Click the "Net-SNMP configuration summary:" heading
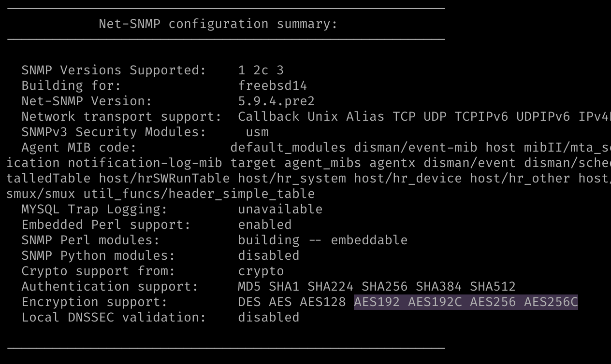 218,24
